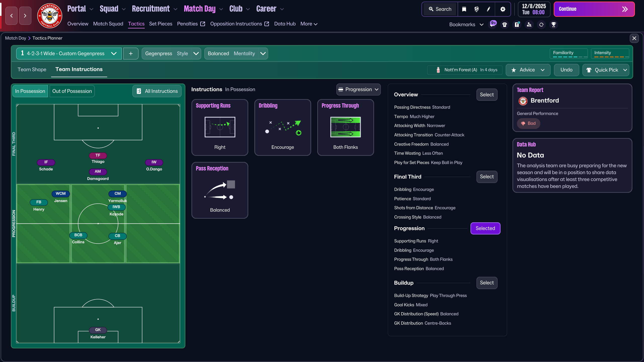Open the Progression instructions dropdown
Screen dimensions: 644x362
(x=358, y=89)
